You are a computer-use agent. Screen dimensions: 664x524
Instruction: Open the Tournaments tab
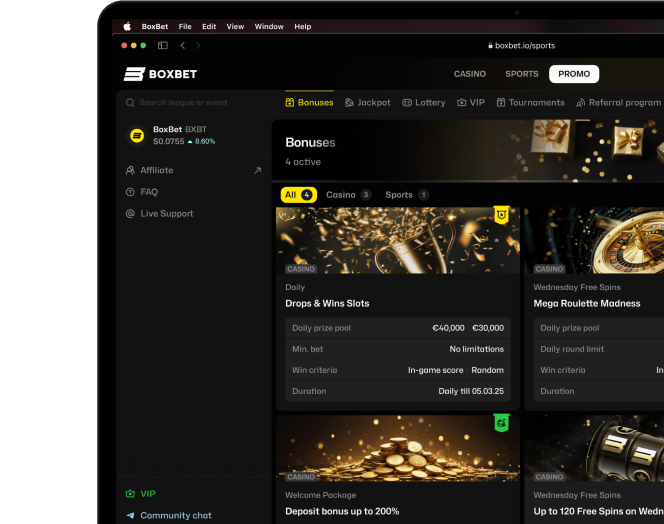click(530, 103)
